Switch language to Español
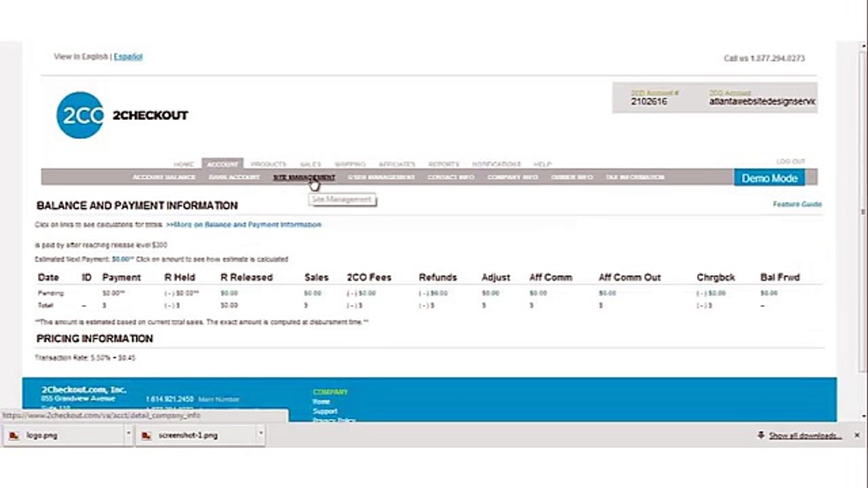The width and height of the screenshot is (868, 488). (128, 57)
